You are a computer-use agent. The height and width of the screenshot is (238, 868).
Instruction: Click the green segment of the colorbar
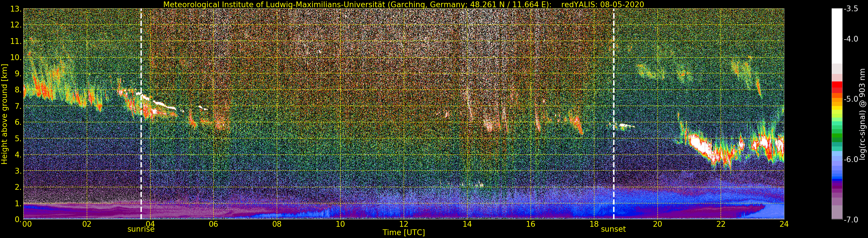point(837,136)
